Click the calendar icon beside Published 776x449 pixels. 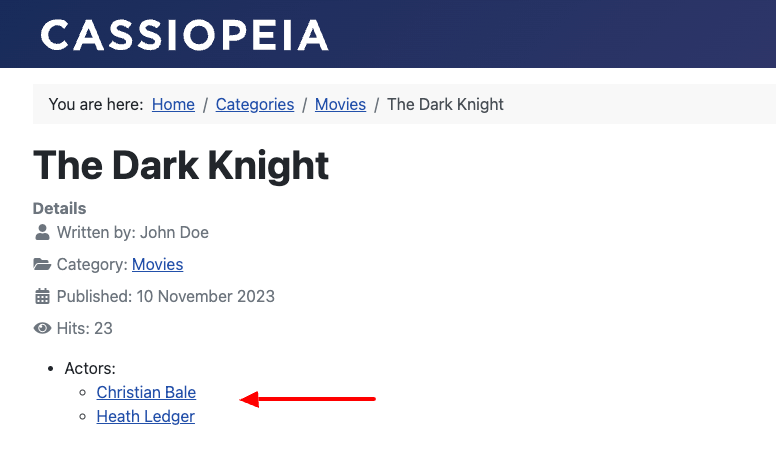(x=43, y=297)
